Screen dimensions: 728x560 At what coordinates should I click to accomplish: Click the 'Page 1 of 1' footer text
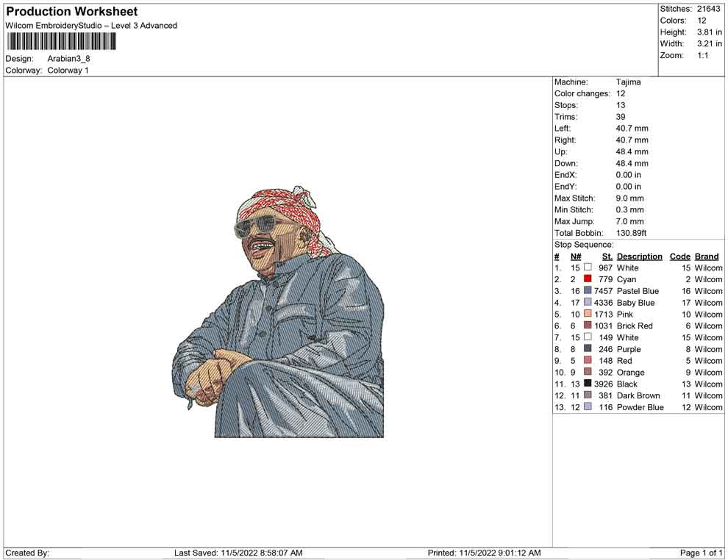[701, 553]
